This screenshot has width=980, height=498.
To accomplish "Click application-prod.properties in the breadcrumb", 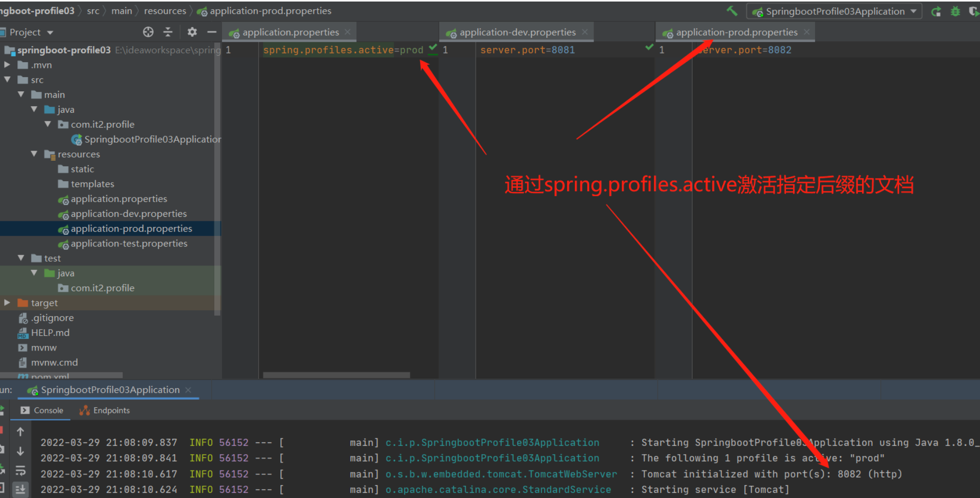I will click(x=264, y=11).
